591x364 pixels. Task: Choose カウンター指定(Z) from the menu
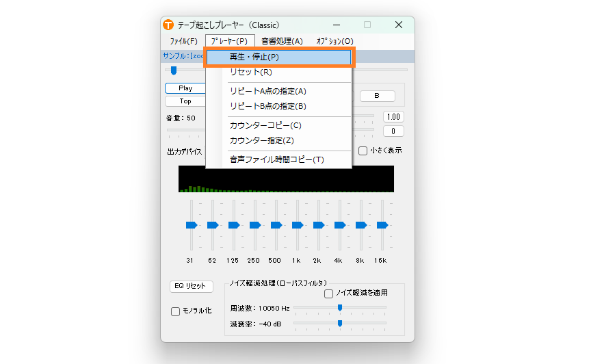pyautogui.click(x=261, y=140)
